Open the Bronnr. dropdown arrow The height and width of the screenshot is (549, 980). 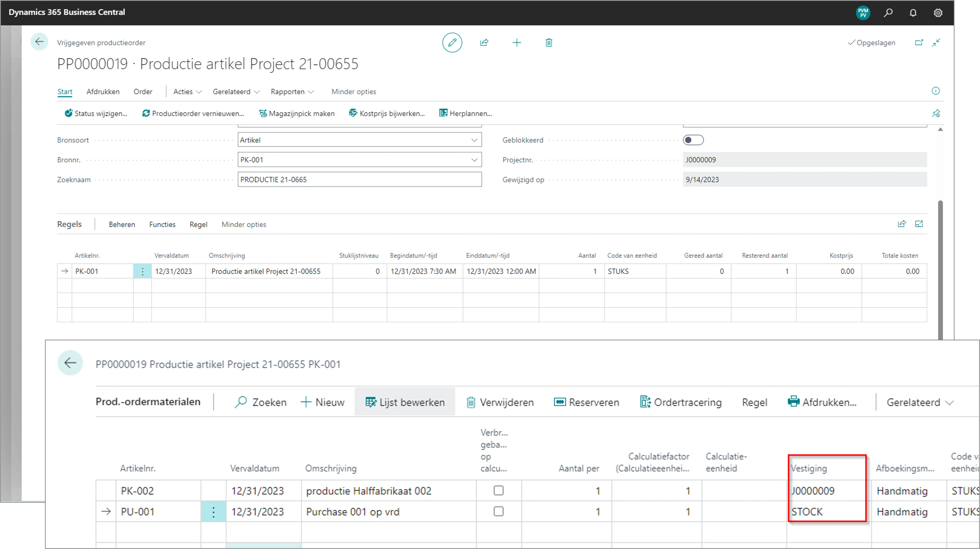474,160
